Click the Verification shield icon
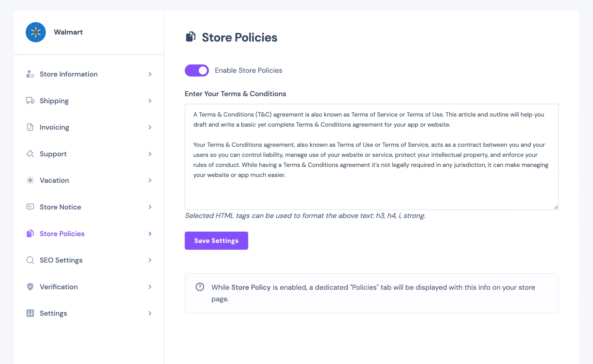 tap(30, 287)
